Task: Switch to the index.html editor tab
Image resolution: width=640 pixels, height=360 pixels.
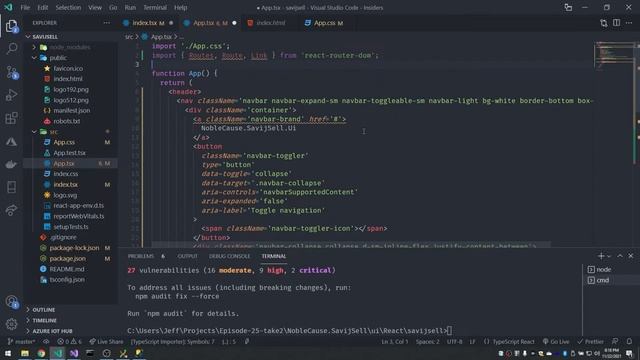Action: [271, 23]
